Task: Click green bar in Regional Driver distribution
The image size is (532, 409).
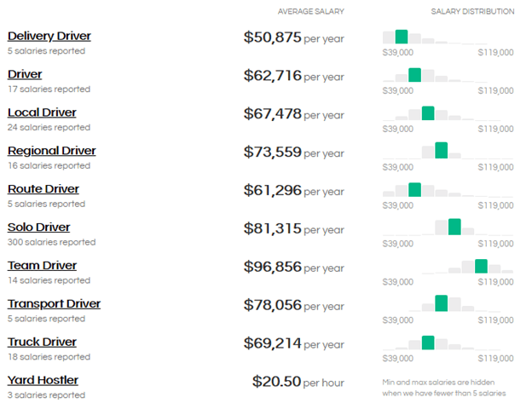Action: coord(441,150)
